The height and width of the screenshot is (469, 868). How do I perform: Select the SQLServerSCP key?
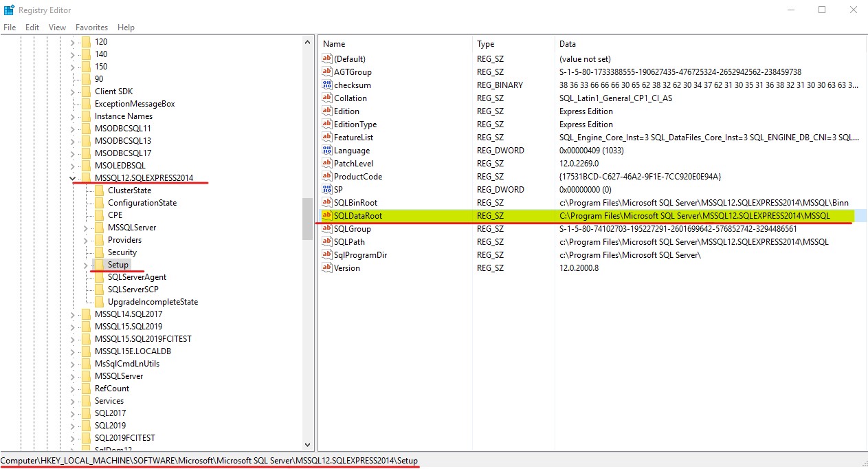(133, 290)
